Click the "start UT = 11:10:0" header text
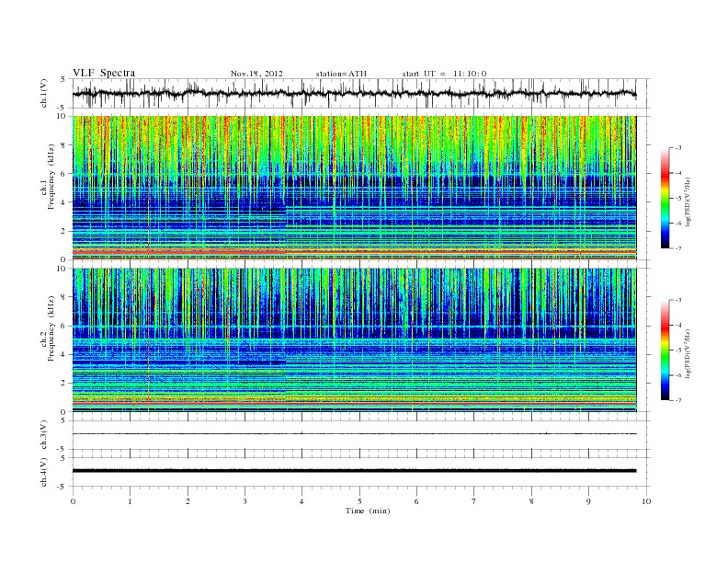This screenshot has width=728, height=563. [x=444, y=74]
